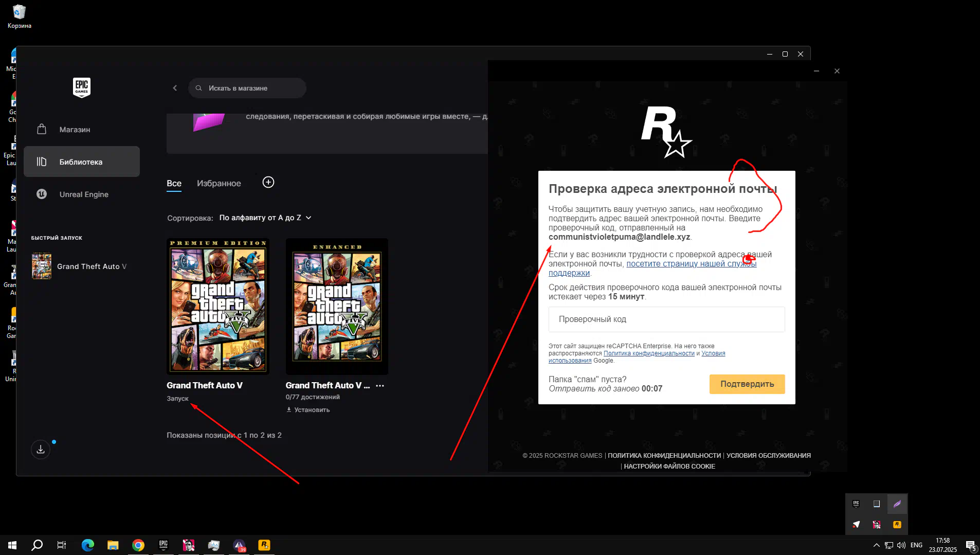Click the Rockstar Games logo
The image size is (980, 555).
(x=667, y=132)
